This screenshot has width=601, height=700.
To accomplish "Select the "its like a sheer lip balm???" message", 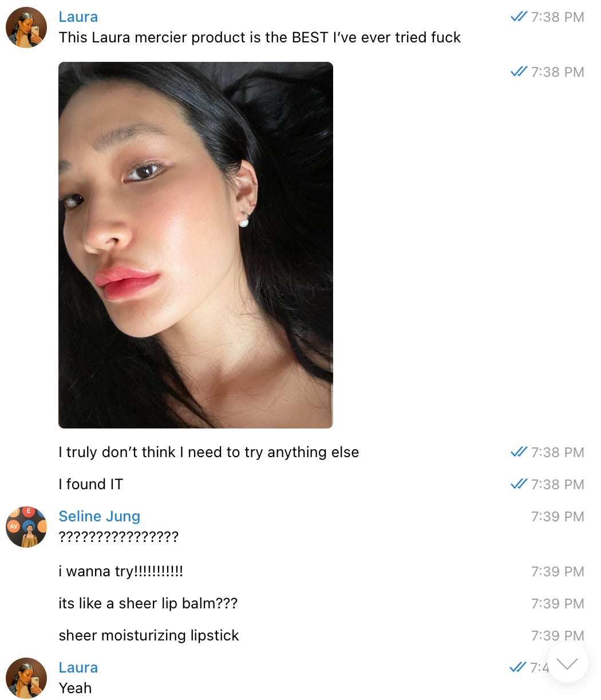I will [148, 604].
